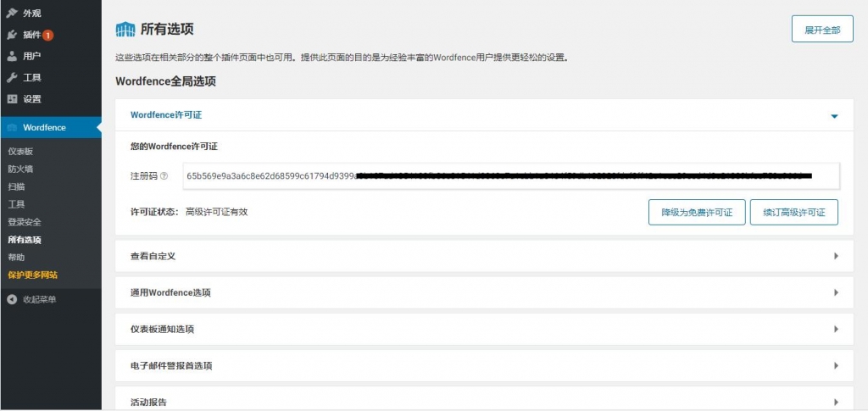Viewport: 868px width, 411px height.
Task: Collapse the Wordfence许可证 section
Action: click(x=834, y=115)
